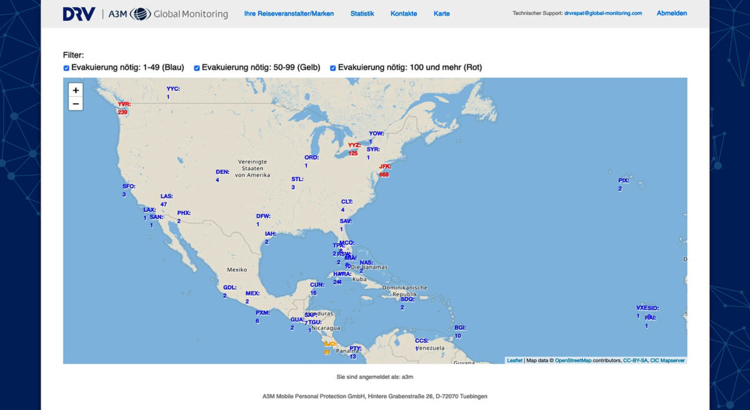This screenshot has height=410, width=750.
Task: Click the Abmelden logout link
Action: pos(671,14)
